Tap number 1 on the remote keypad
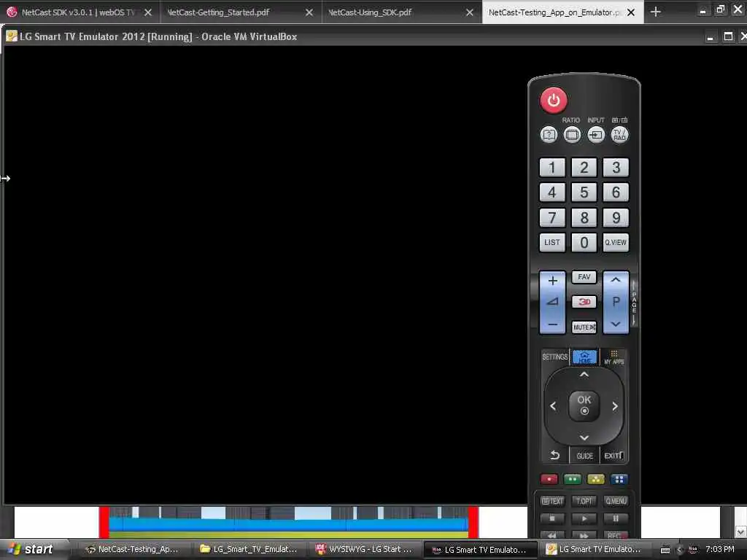 (552, 168)
